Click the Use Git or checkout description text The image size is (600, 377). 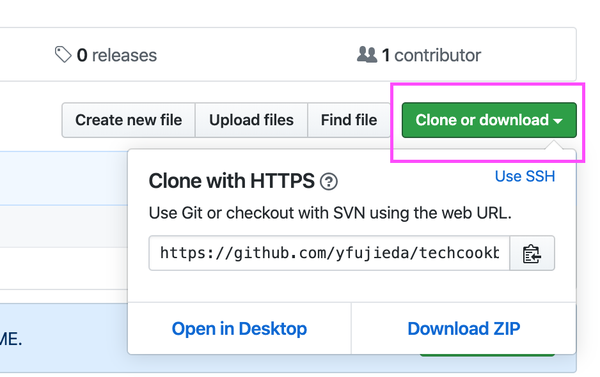(x=330, y=213)
